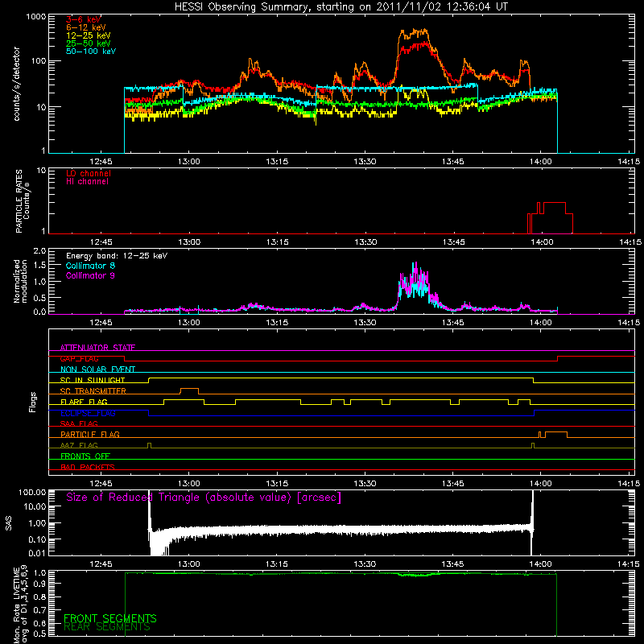Select the 12-25 keV legend label
The height and width of the screenshot is (644, 644).
pos(89,35)
